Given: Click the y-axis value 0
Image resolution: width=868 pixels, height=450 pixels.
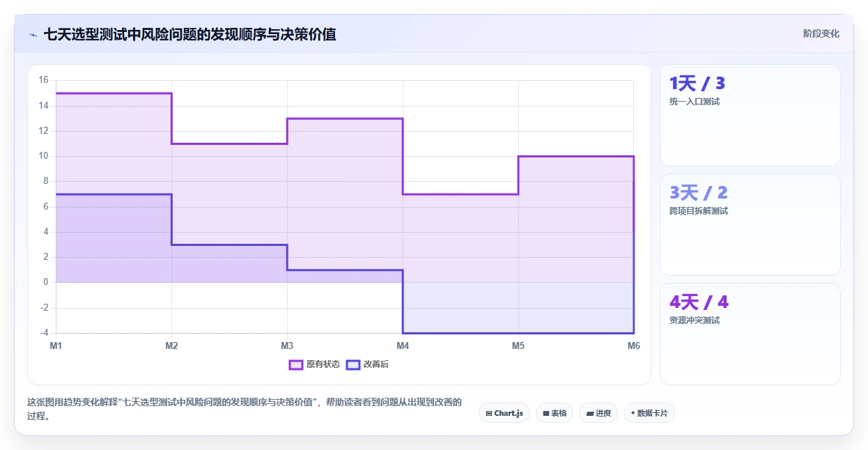Looking at the screenshot, I should (45, 282).
